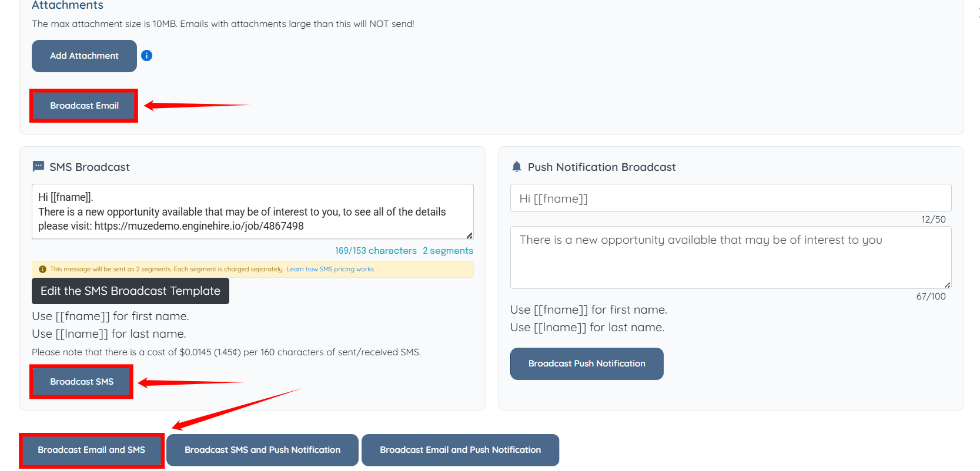
Task: Select Broadcast SMS and Push Notification
Action: click(262, 450)
